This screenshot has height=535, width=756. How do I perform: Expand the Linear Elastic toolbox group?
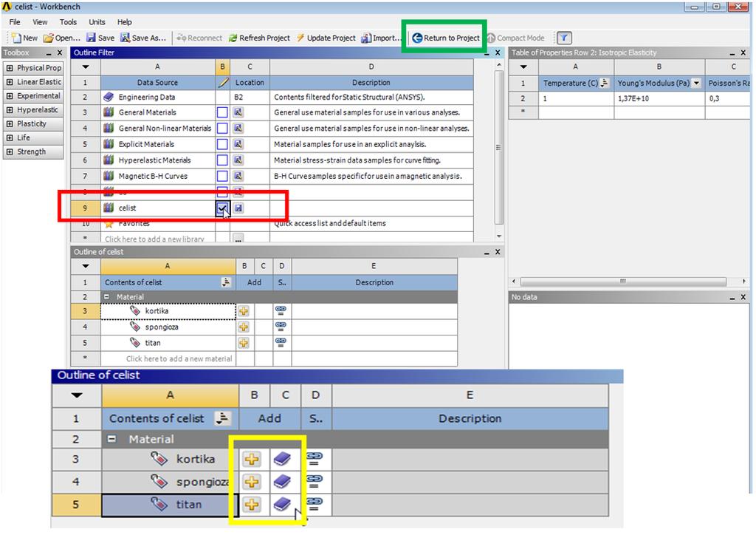tap(9, 82)
